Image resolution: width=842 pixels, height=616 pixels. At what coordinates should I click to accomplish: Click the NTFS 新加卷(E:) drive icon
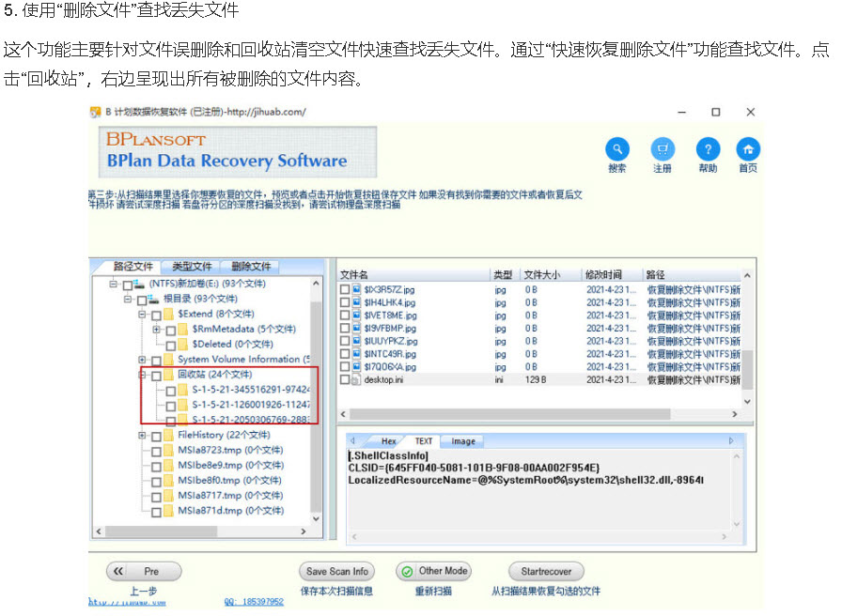(x=140, y=284)
